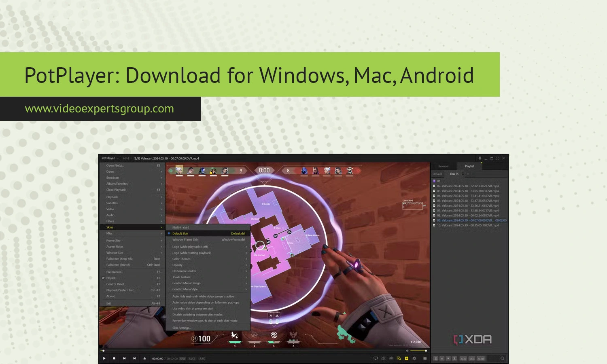
Task: Add a new playlist tab with plus
Action: pos(468,174)
